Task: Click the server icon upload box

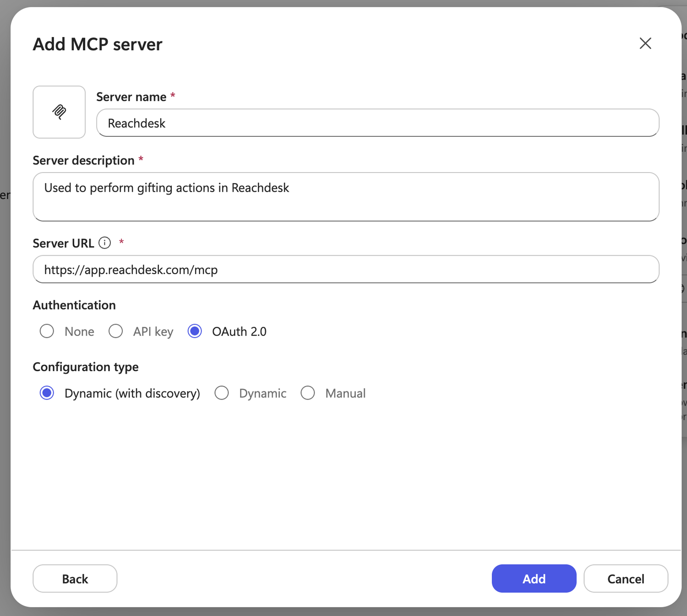Action: click(x=59, y=112)
